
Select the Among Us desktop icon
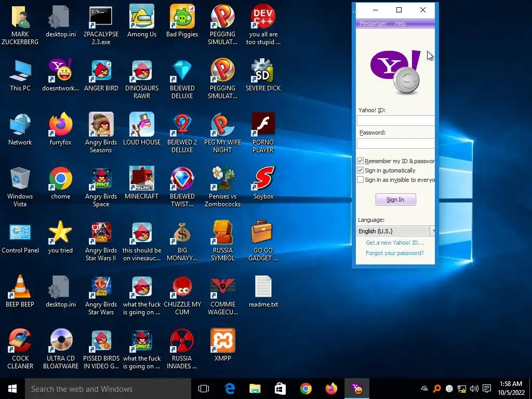[142, 21]
